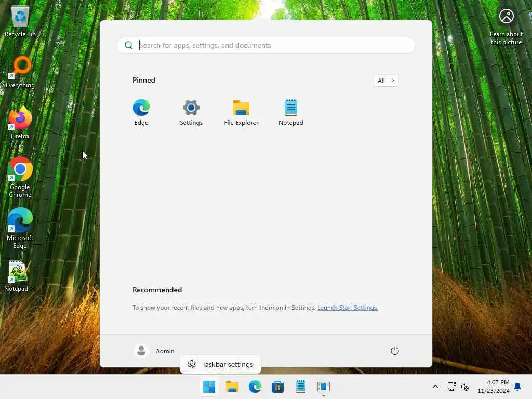This screenshot has height=399, width=532.
Task: Select Google Chrome desktop shortcut
Action: [20, 177]
